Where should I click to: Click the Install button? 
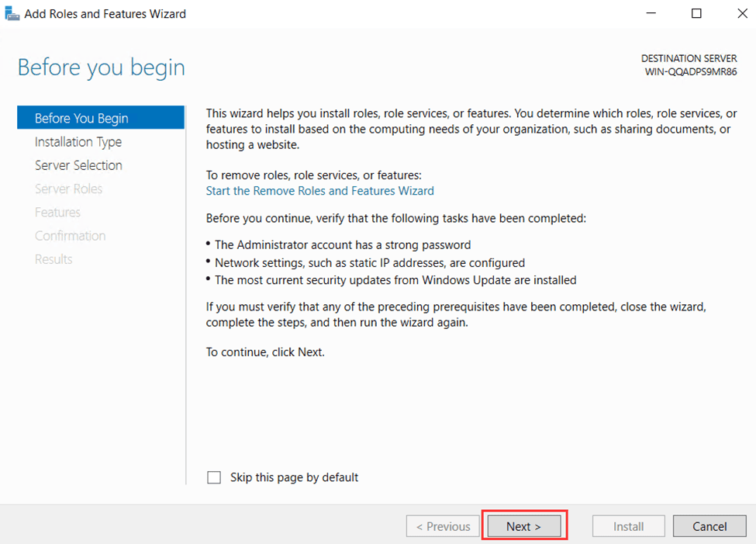pyautogui.click(x=628, y=526)
